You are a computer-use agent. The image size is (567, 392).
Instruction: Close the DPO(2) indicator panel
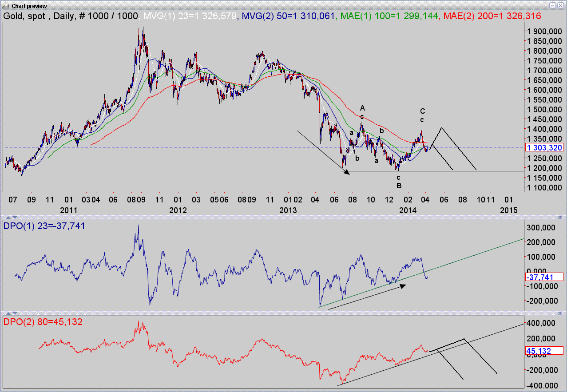tap(559, 313)
